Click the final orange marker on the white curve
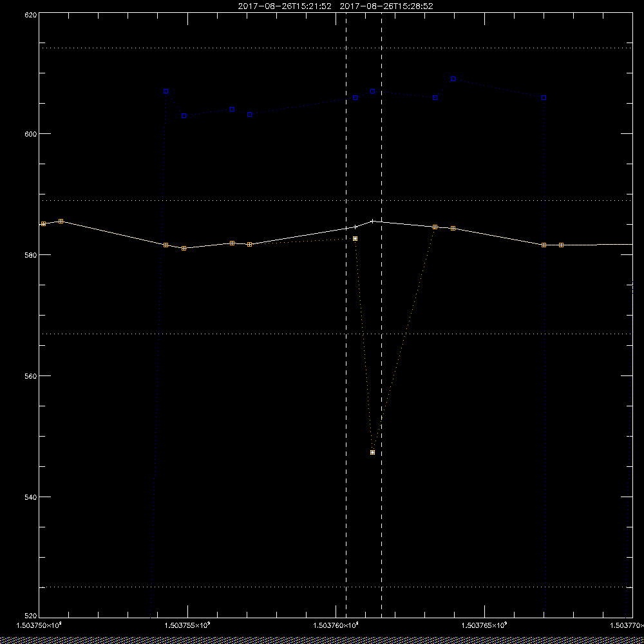The height and width of the screenshot is (644, 644). [x=561, y=245]
